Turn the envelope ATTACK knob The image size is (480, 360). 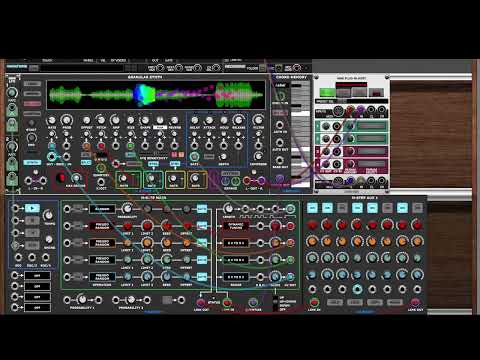(x=209, y=120)
